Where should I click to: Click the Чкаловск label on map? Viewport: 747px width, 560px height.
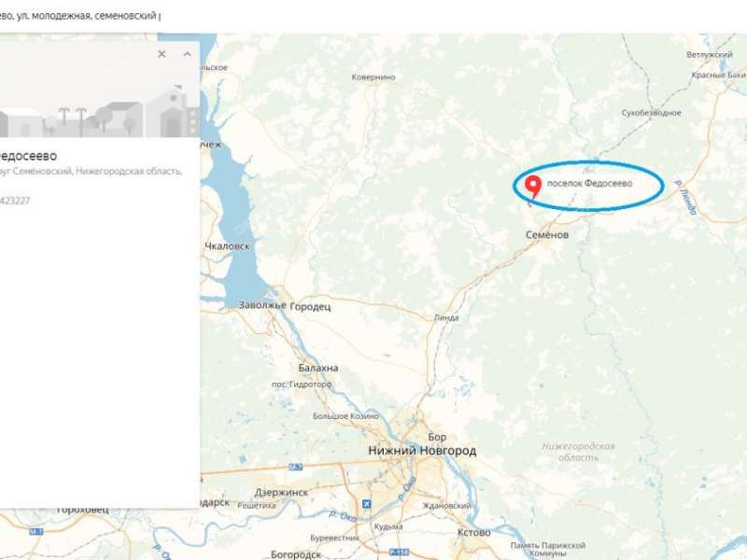pos(227,246)
